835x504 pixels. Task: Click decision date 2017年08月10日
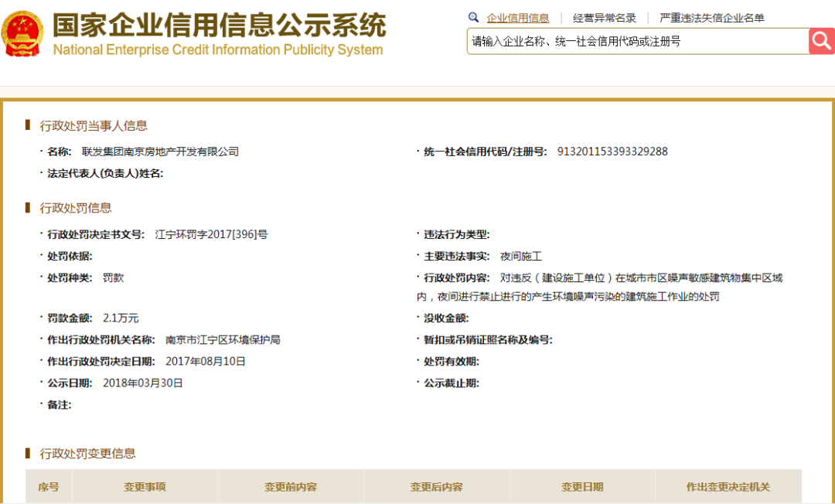click(206, 361)
